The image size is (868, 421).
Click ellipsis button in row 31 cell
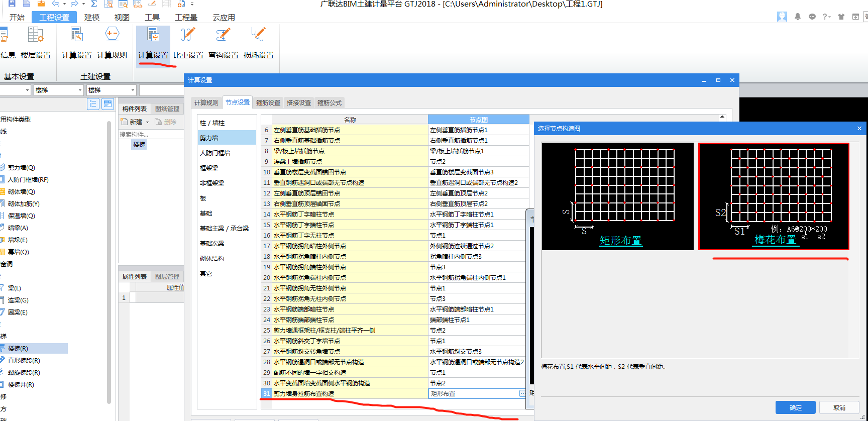coord(522,393)
